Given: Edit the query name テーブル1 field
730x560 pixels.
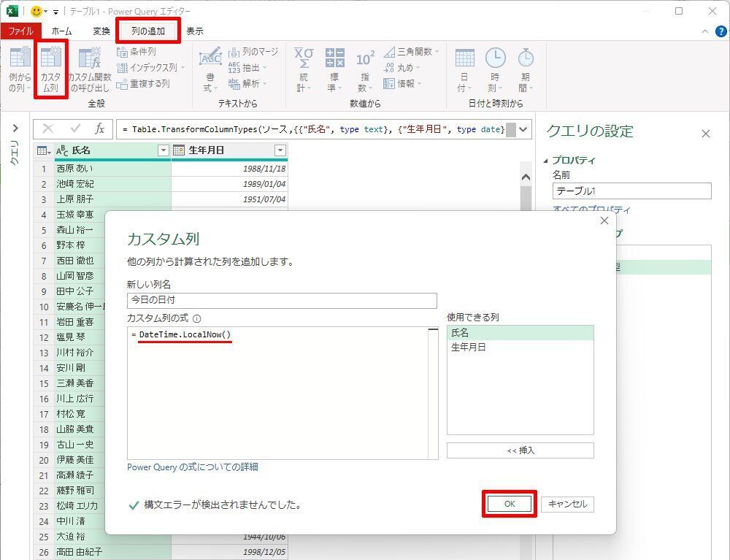Looking at the screenshot, I should tap(631, 191).
